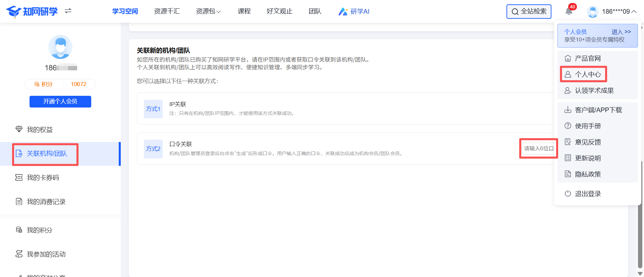Click the sidebar switch arrows icon
Viewport: 644px width, 277px height.
pos(68,11)
